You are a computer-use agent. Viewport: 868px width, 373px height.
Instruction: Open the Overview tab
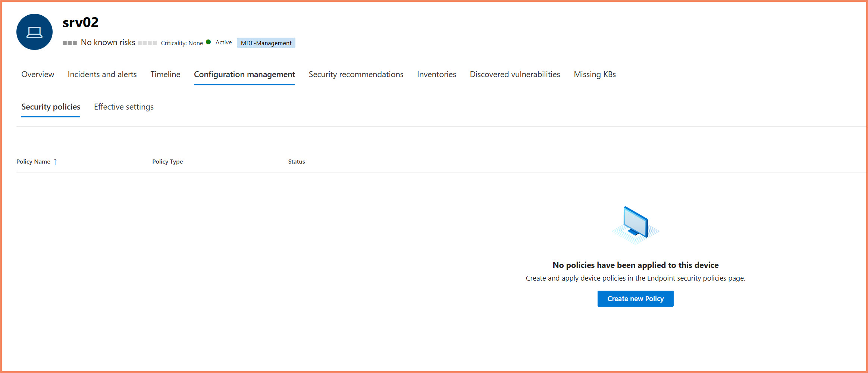[x=38, y=75]
